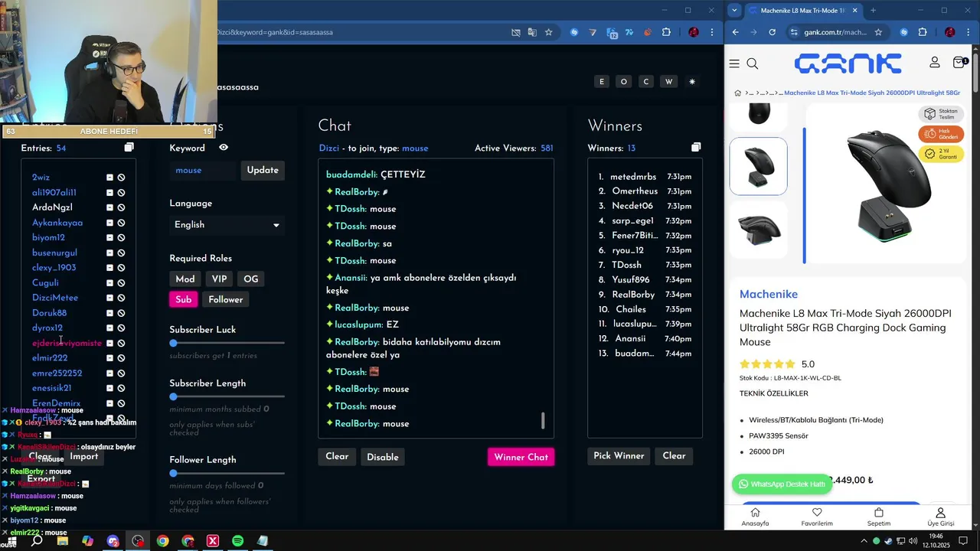
Task: Open the tab search dropdown in Gank window
Action: point(735,10)
